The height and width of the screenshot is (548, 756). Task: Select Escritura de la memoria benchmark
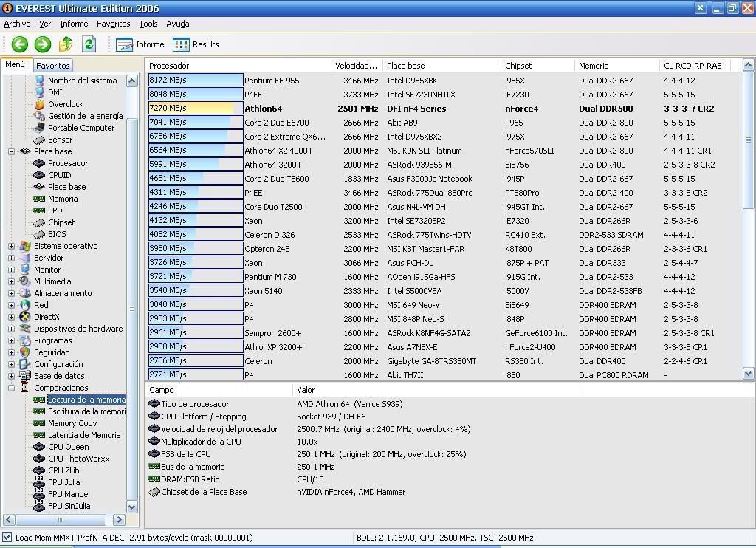[86, 411]
